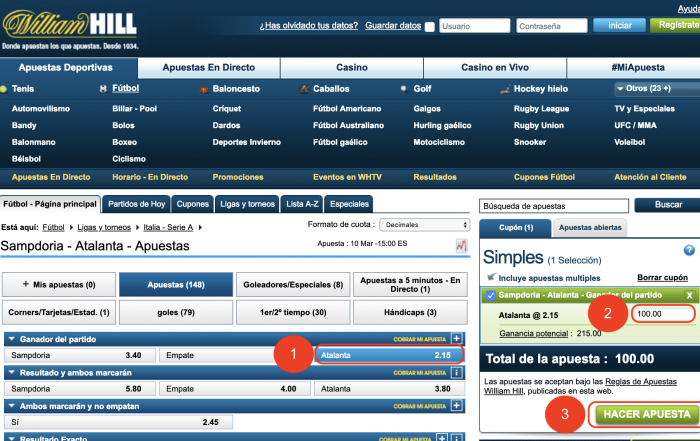Click the Regístrate button
Image resolution: width=700 pixels, height=441 pixels.
coord(675,25)
